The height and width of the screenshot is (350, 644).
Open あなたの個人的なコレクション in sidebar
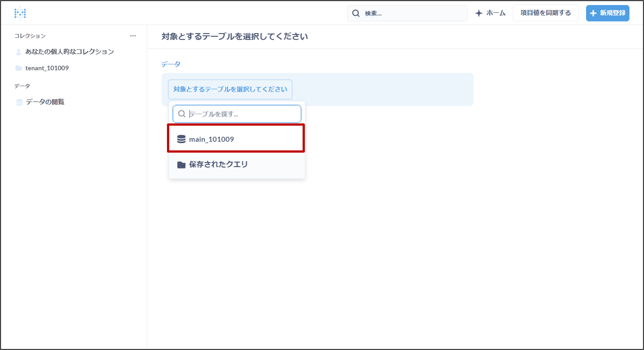[69, 52]
